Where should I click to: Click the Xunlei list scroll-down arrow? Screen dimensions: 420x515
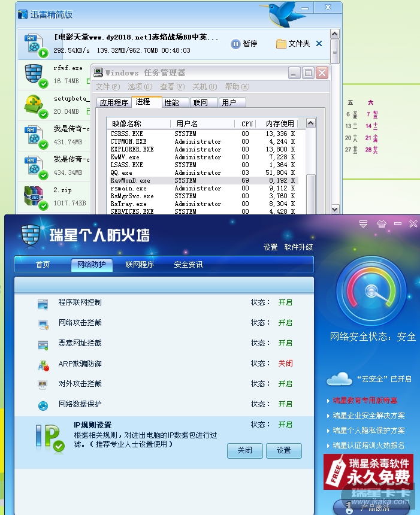[334, 209]
